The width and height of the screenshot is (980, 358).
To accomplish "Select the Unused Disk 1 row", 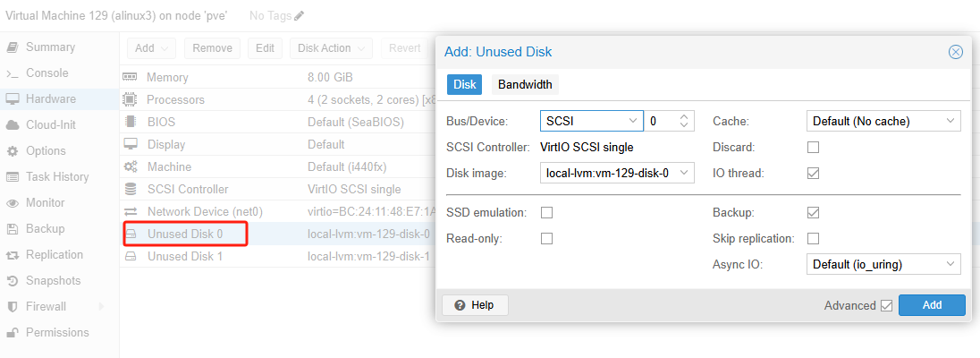I will [x=184, y=257].
